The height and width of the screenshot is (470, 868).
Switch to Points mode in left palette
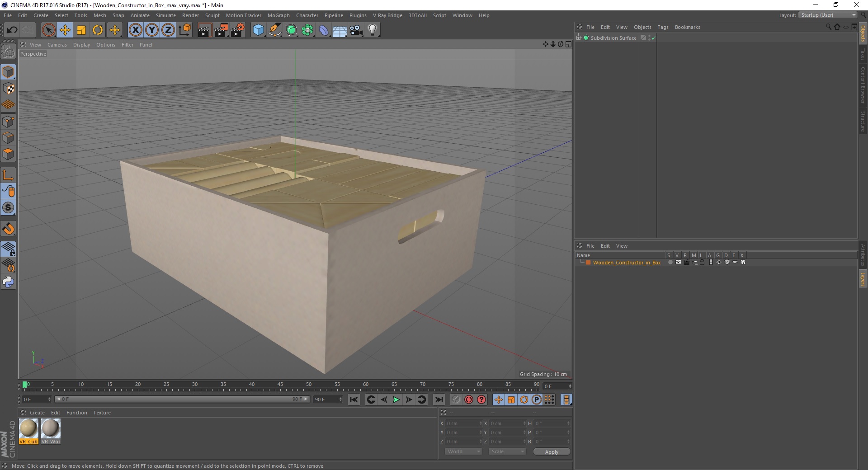pos(8,122)
